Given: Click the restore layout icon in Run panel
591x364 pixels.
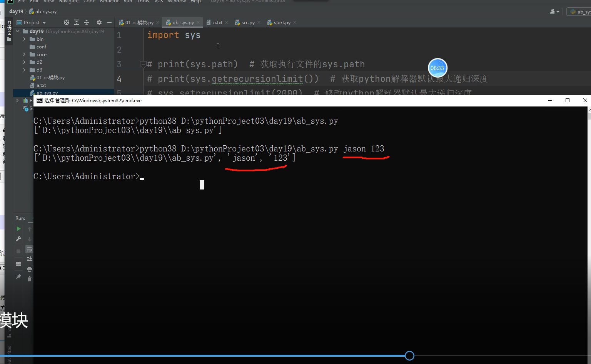Looking at the screenshot, I should 18,264.
